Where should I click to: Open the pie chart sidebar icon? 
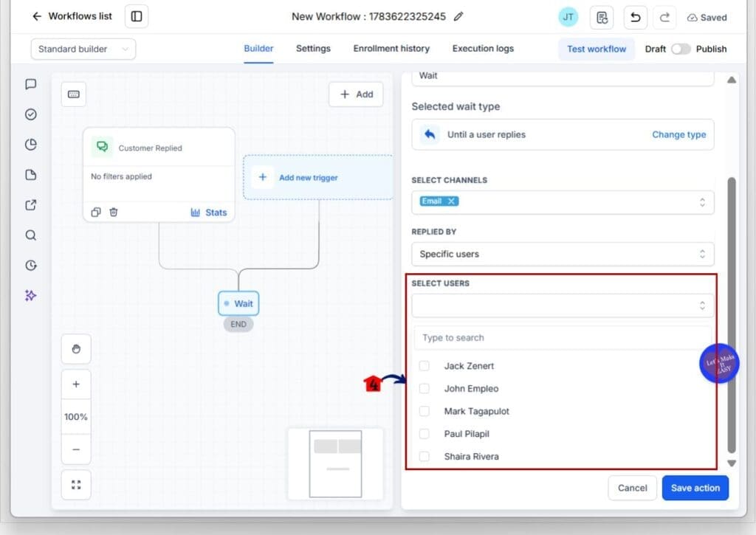(31, 145)
